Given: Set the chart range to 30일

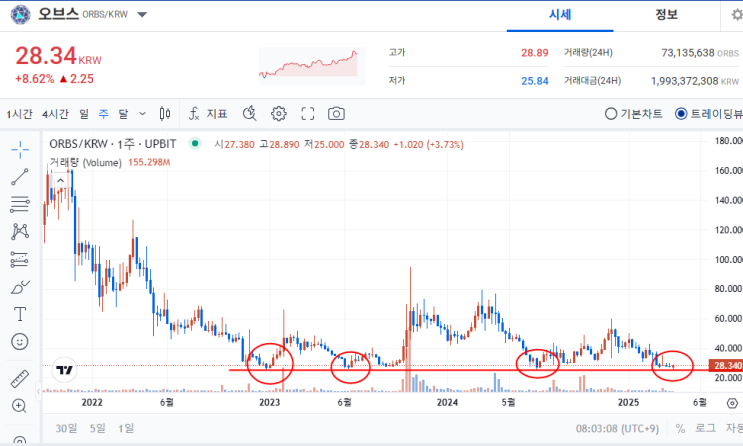Looking at the screenshot, I should (66, 428).
